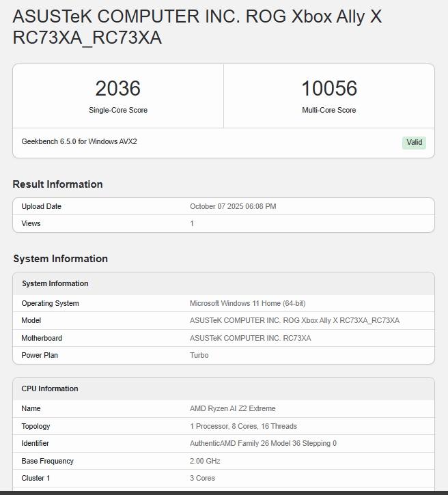Viewport: 448px width, 495px height.
Task: Click the 10056 multi-core score value
Action: pyautogui.click(x=328, y=89)
